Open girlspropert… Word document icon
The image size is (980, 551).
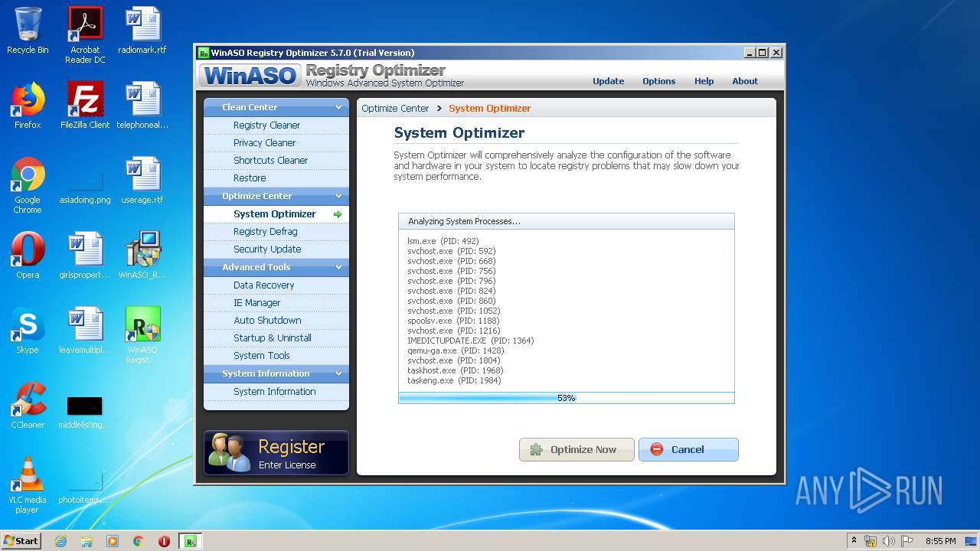(85, 256)
